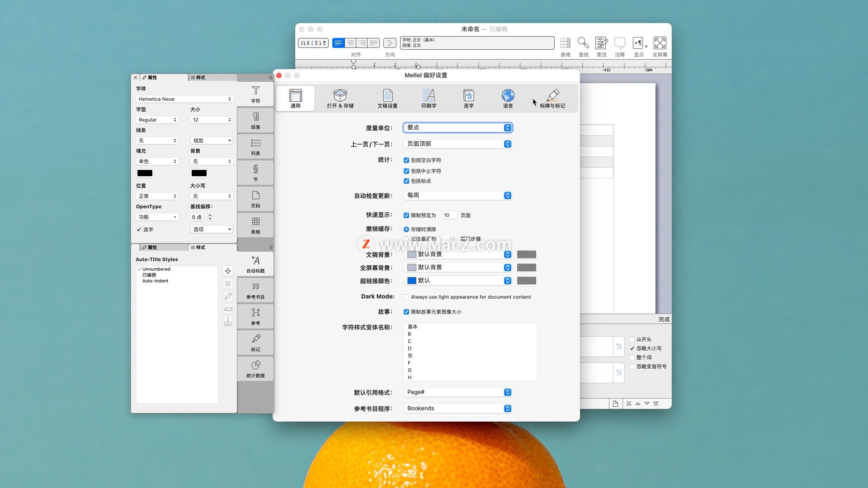Open 超链接颜色 dropdown
Screen dimensions: 868x488
pyautogui.click(x=458, y=281)
